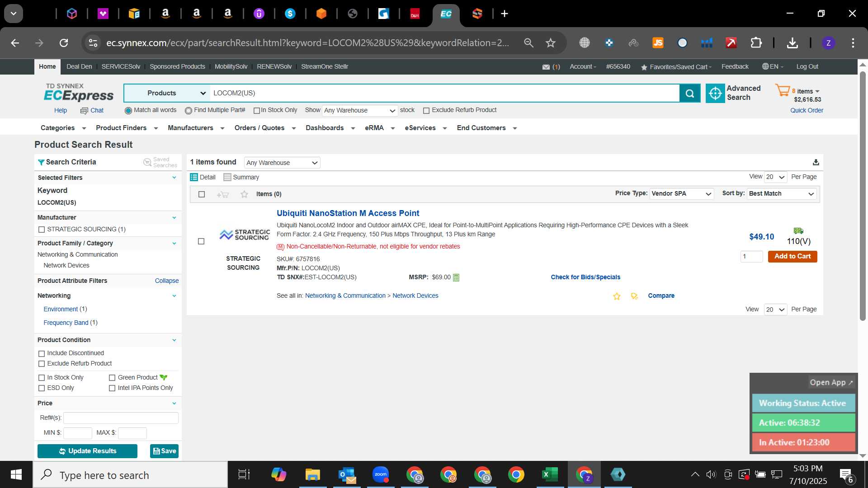The image size is (868, 488).
Task: Open Zoom from the taskbar
Action: (381, 474)
